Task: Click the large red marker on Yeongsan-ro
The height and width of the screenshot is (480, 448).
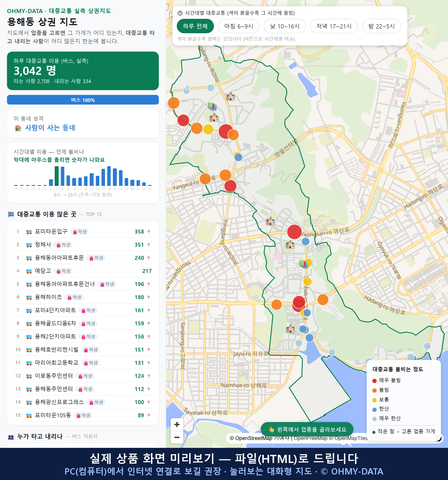Action: pos(294,232)
